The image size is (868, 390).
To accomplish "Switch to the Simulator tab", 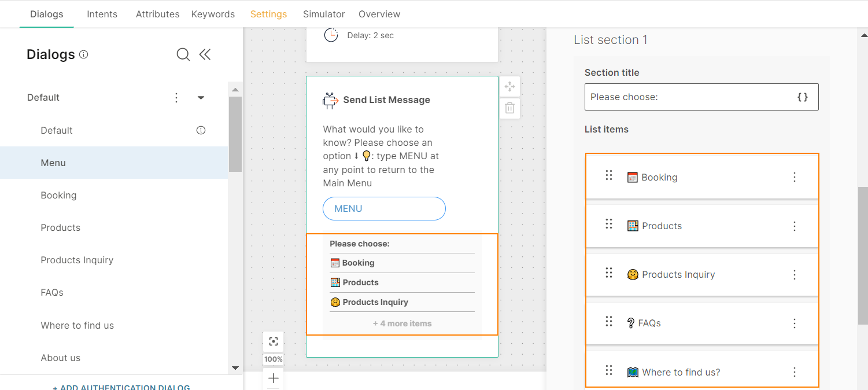I will (x=324, y=13).
